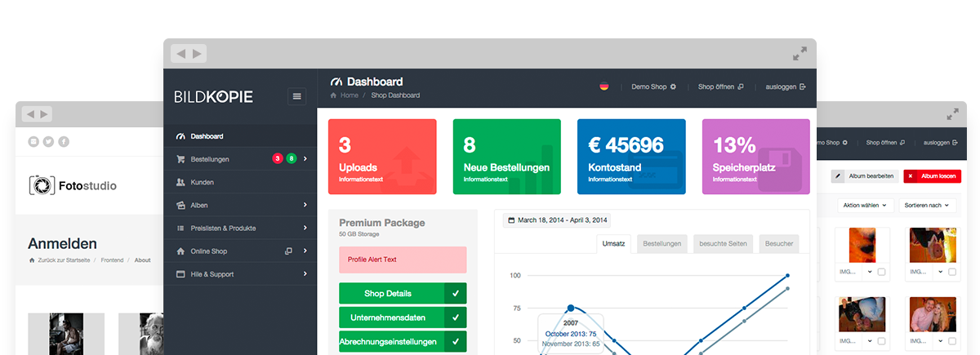Click the German flag language icon
980x355 pixels.
point(604,87)
